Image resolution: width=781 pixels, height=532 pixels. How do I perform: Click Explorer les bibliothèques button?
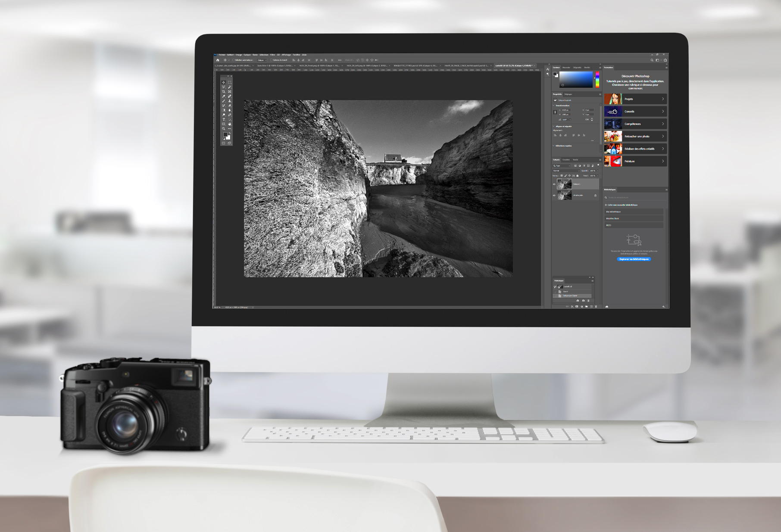(634, 259)
